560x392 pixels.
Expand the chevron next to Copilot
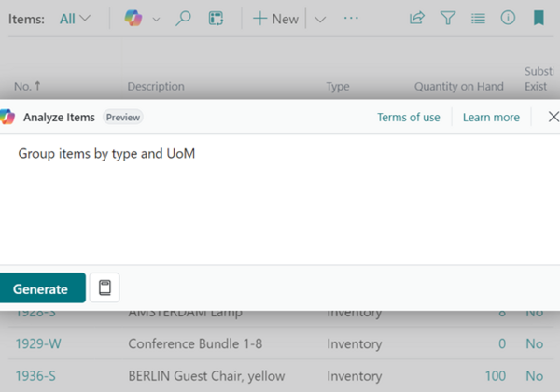156,18
